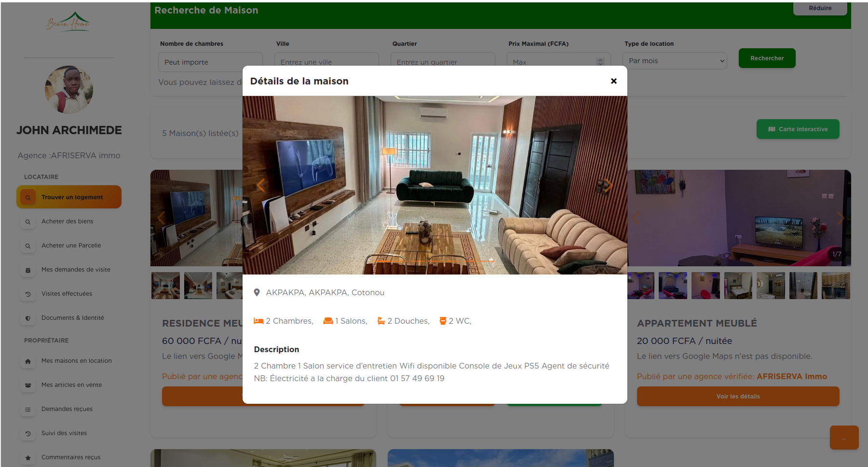The height and width of the screenshot is (467, 868).
Task: Open Mes demandes de visite calendar icon
Action: pos(28,270)
